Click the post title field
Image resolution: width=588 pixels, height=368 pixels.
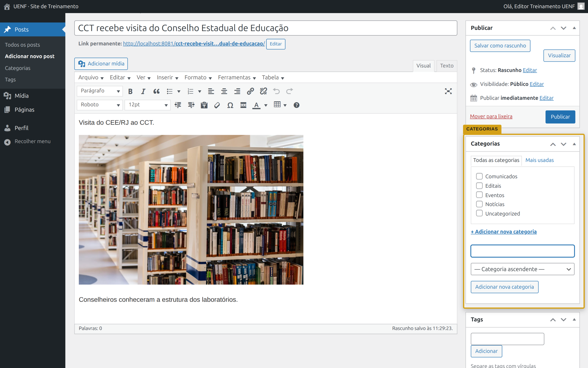(x=266, y=28)
